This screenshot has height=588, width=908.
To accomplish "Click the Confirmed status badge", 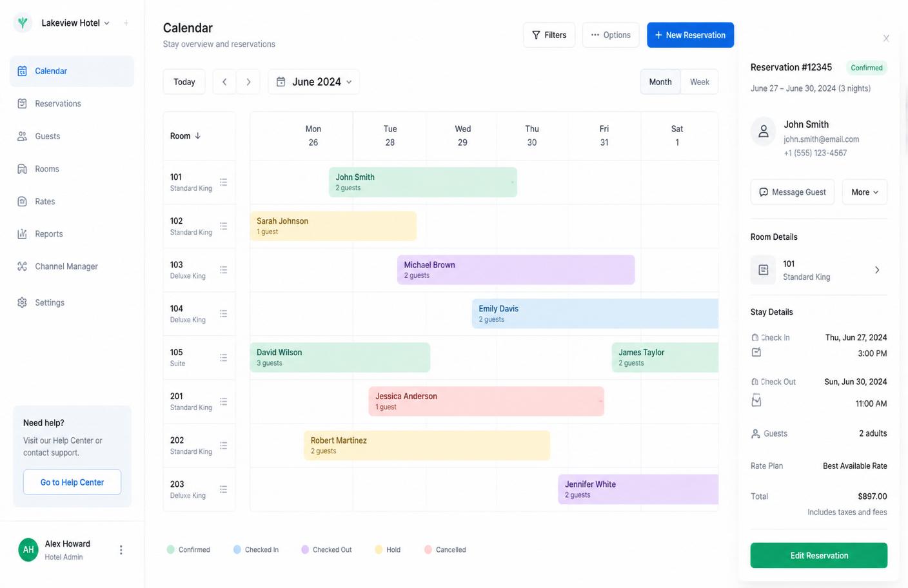I will pos(866,68).
